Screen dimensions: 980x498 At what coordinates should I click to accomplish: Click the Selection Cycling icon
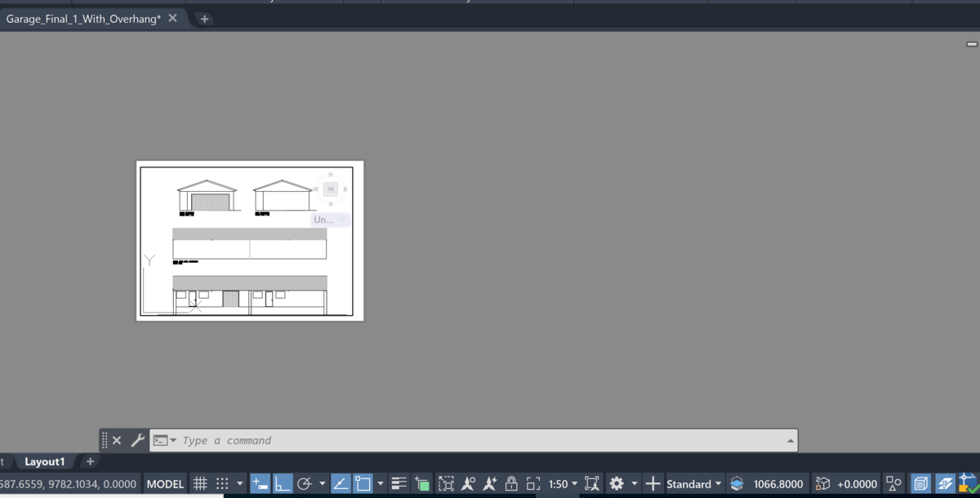point(446,484)
